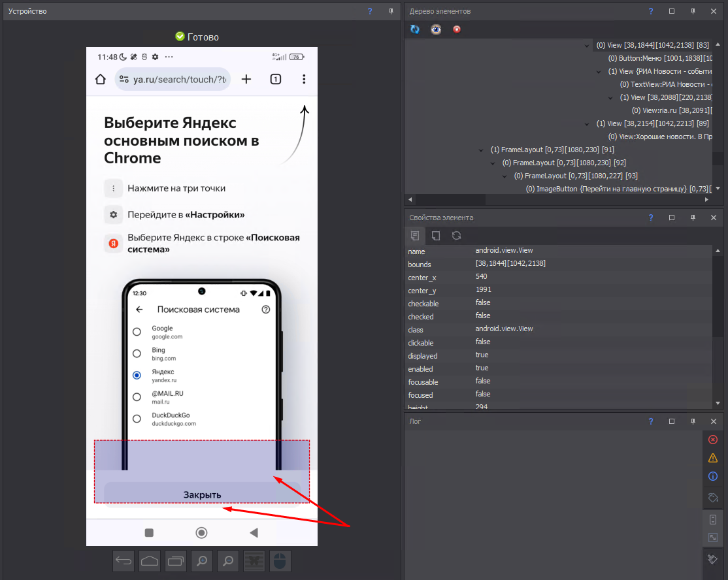Open help for the Лог panel
728x580 pixels.
(x=650, y=421)
